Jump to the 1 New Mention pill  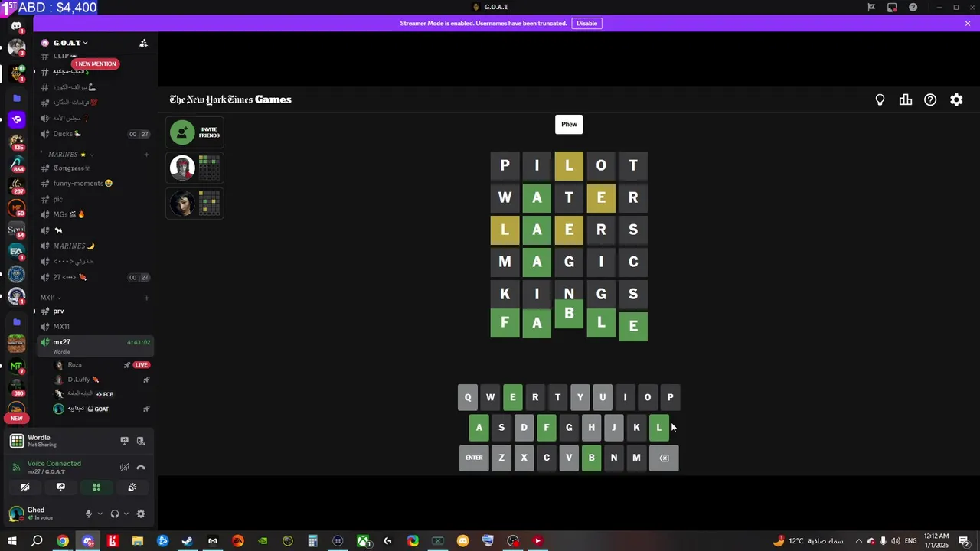click(96, 64)
